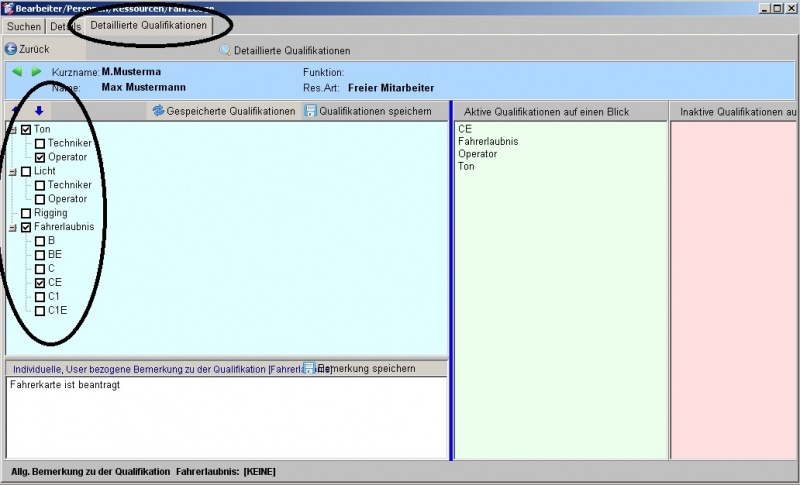
Task: Uncheck the CE license checkbox
Action: click(40, 283)
